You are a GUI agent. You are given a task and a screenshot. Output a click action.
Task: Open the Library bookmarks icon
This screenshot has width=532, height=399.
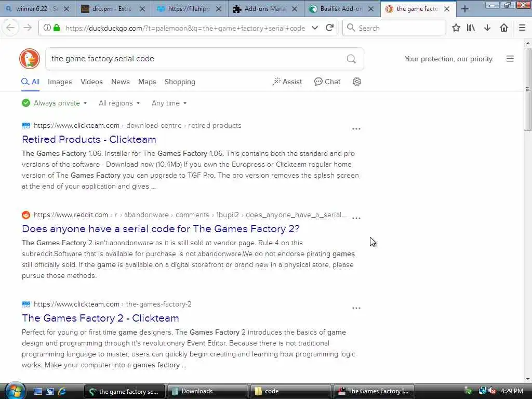tap(471, 28)
